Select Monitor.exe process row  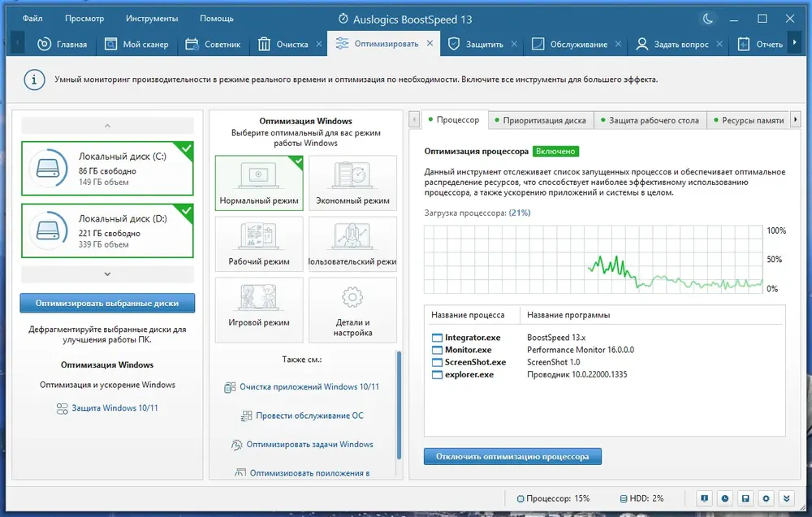(x=604, y=350)
